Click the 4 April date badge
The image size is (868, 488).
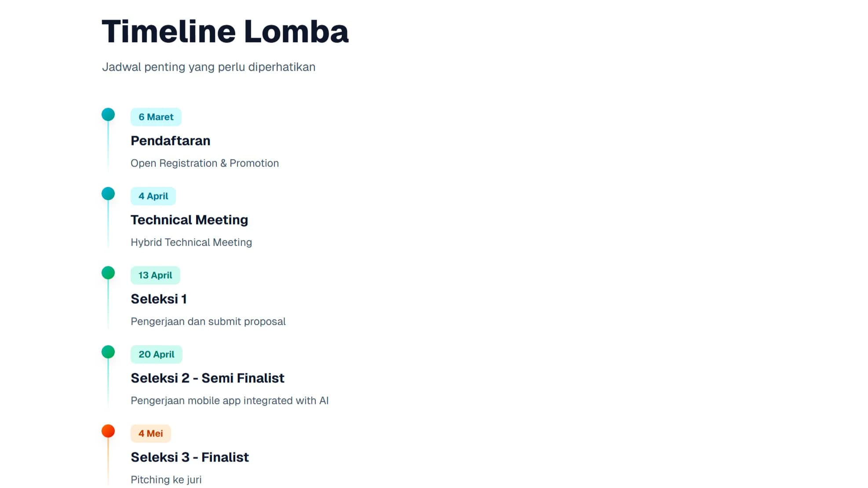pyautogui.click(x=153, y=196)
